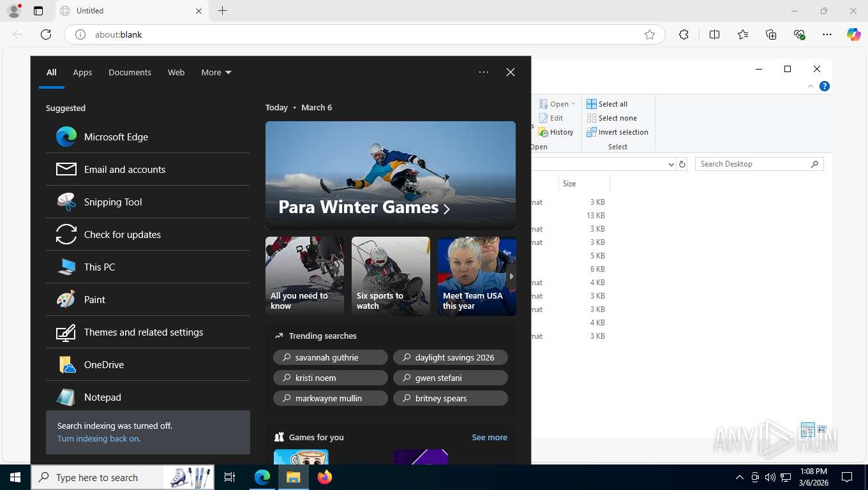Click Turn indexing back on link
The image size is (868, 490).
(99, 438)
